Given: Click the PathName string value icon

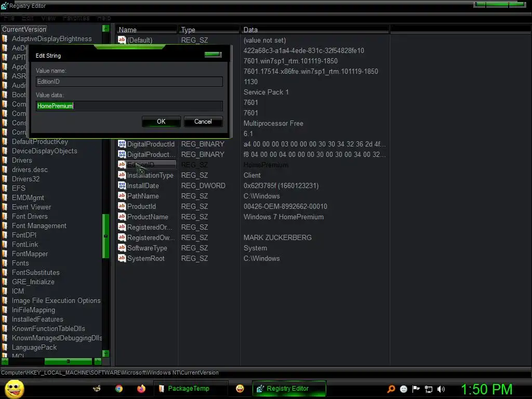Looking at the screenshot, I should point(122,196).
